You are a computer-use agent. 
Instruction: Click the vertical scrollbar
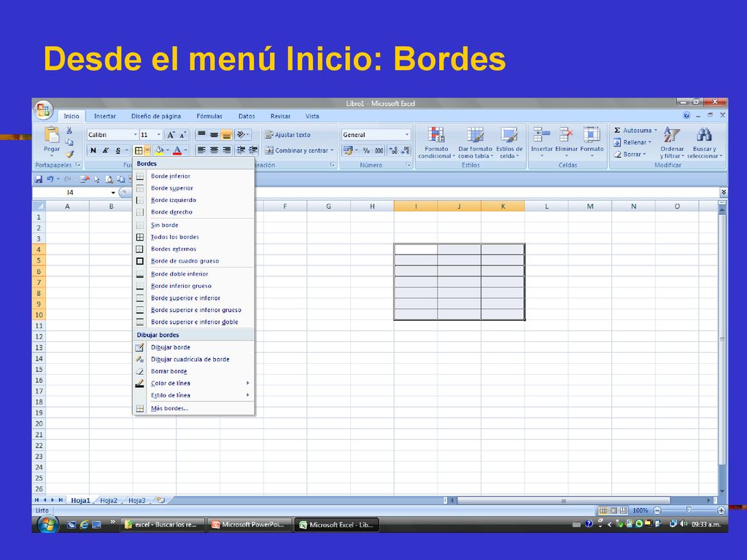[722, 338]
